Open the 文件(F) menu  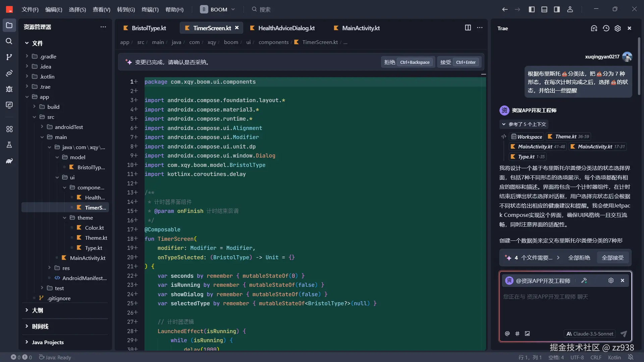(x=30, y=9)
